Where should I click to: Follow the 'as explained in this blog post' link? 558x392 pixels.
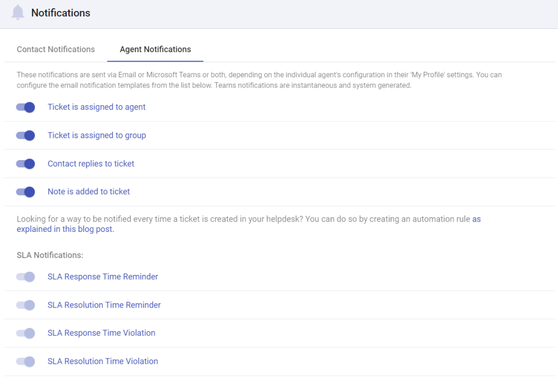pos(64,229)
